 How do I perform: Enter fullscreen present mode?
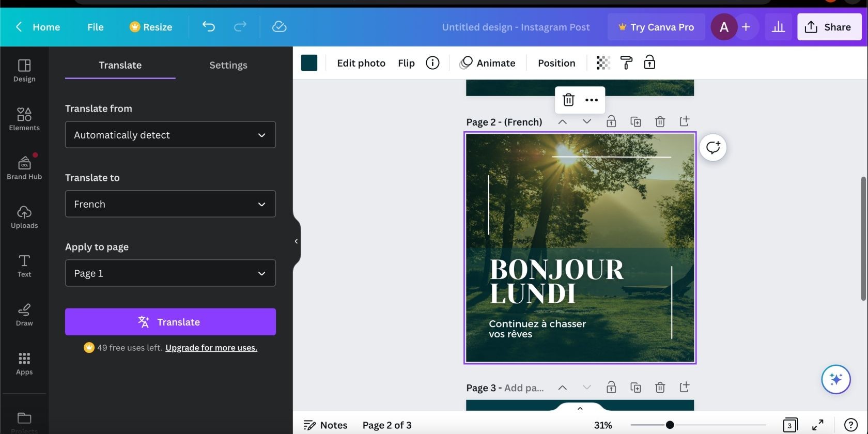point(818,425)
